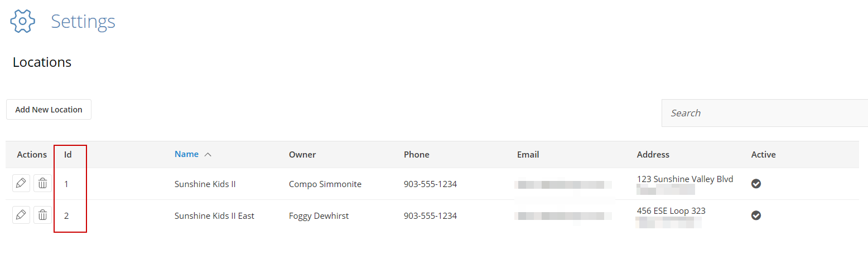Toggle Active checkmark for Sunshine Kids II East
The image size is (868, 255).
756,215
